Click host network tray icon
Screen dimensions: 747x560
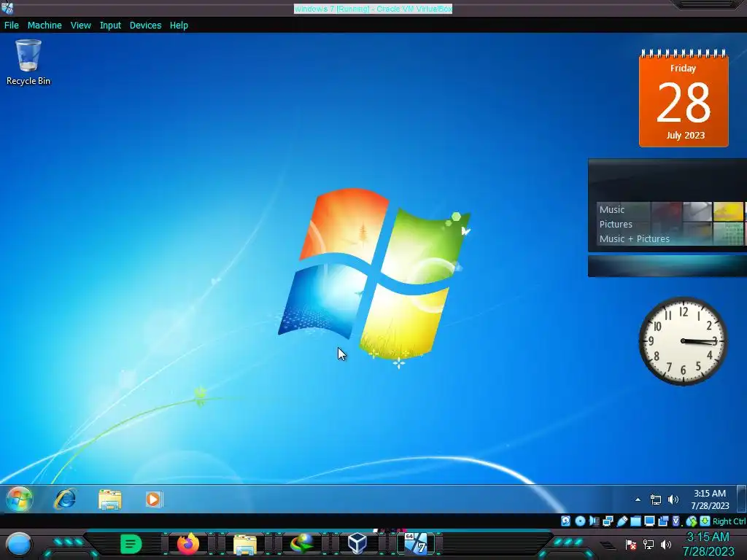point(649,544)
